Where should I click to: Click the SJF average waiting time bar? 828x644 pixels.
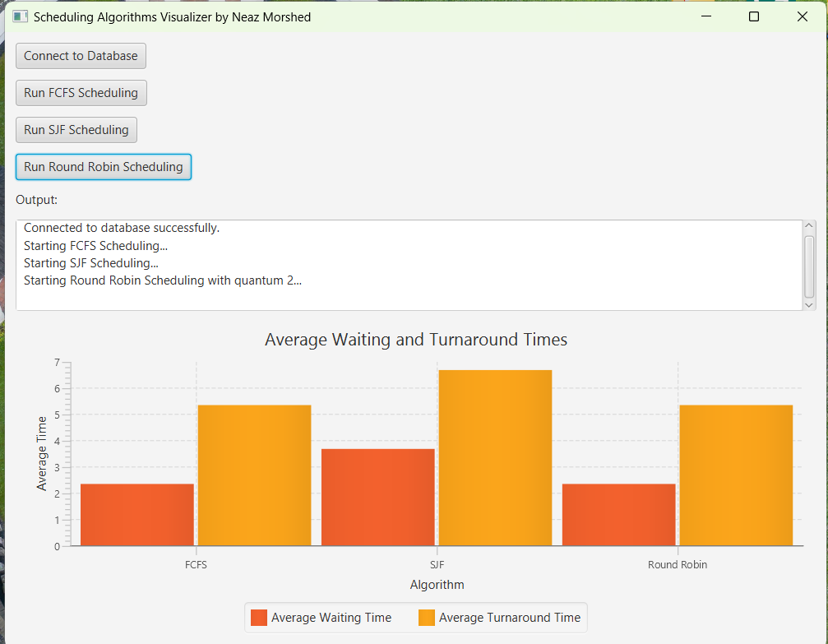[377, 497]
